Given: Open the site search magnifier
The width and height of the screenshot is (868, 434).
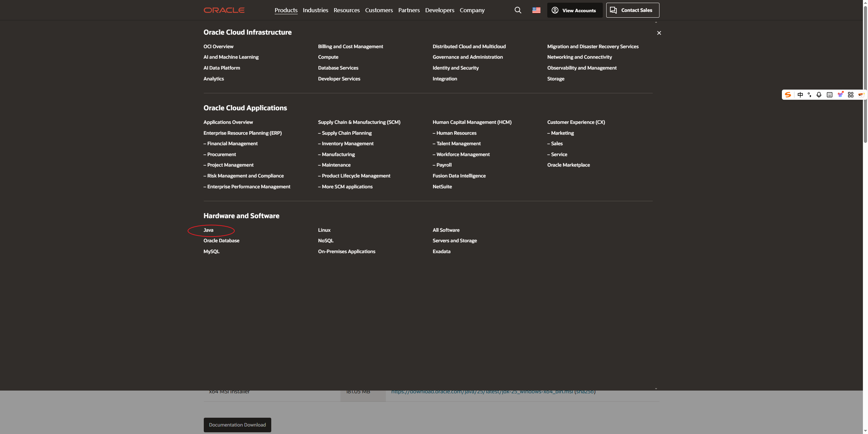Looking at the screenshot, I should 518,10.
